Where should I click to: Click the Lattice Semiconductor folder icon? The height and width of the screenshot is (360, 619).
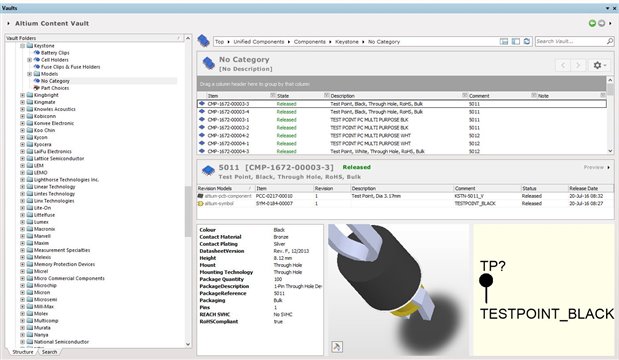30,159
